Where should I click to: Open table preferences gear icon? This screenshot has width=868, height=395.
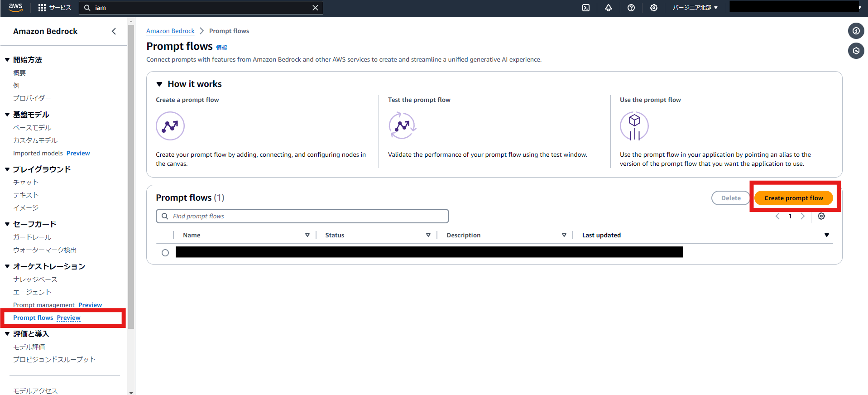[x=821, y=216]
